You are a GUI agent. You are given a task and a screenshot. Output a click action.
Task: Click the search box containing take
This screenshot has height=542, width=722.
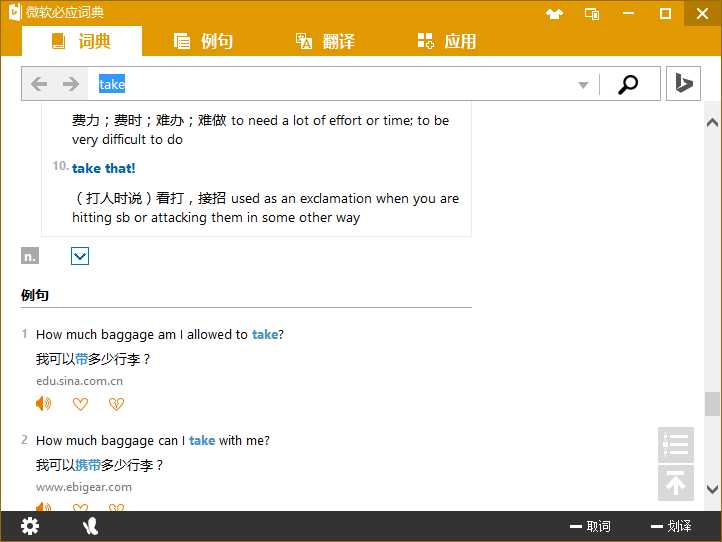coord(332,84)
